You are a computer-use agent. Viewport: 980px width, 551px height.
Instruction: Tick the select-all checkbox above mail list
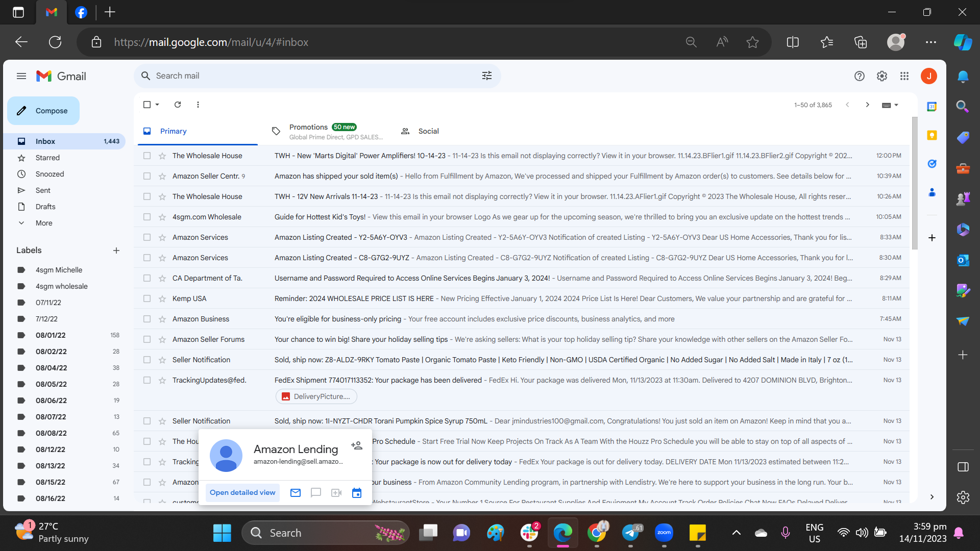[147, 105]
